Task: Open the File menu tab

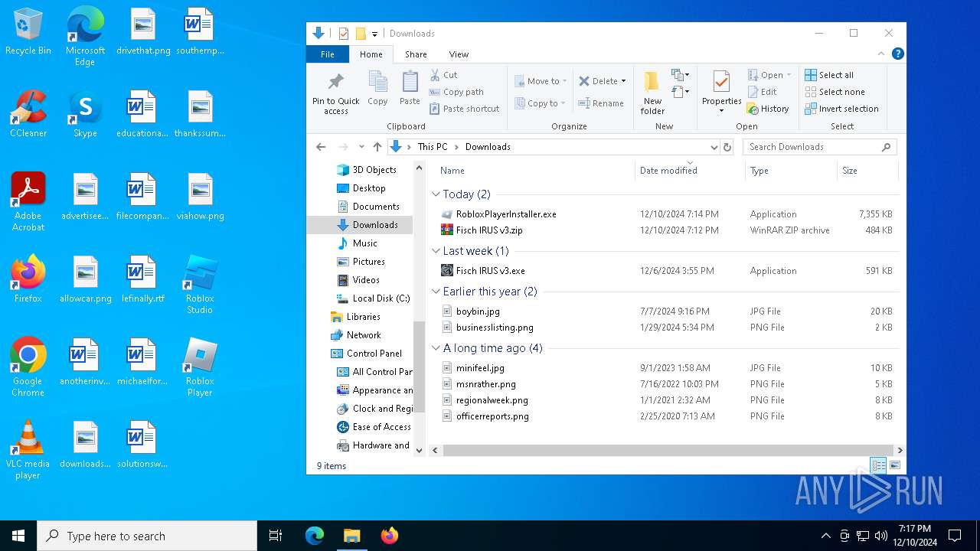Action: [328, 54]
